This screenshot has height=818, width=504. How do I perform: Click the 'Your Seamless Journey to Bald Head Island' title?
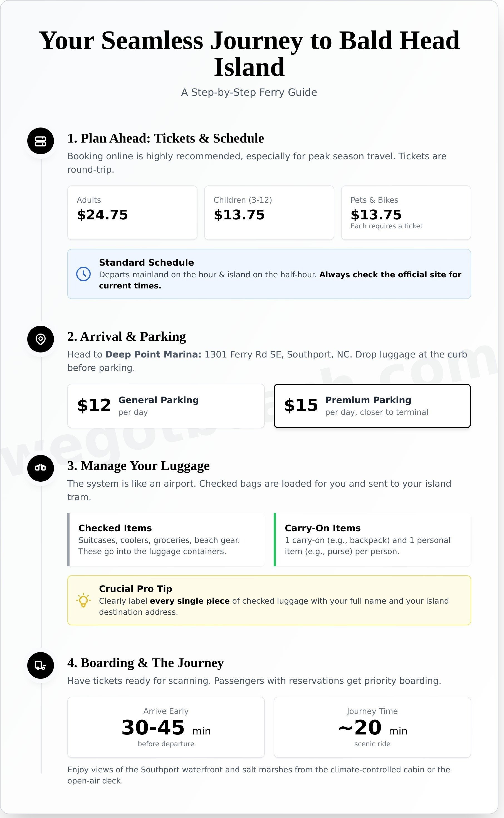(249, 53)
